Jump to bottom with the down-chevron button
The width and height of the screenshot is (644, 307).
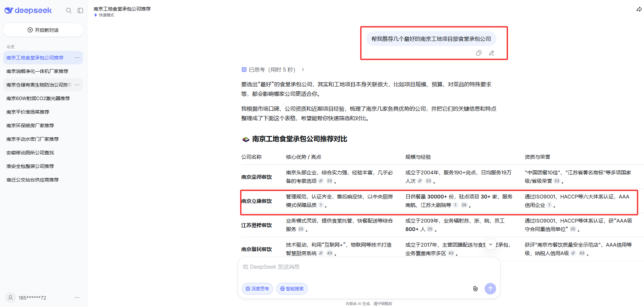tap(491, 244)
